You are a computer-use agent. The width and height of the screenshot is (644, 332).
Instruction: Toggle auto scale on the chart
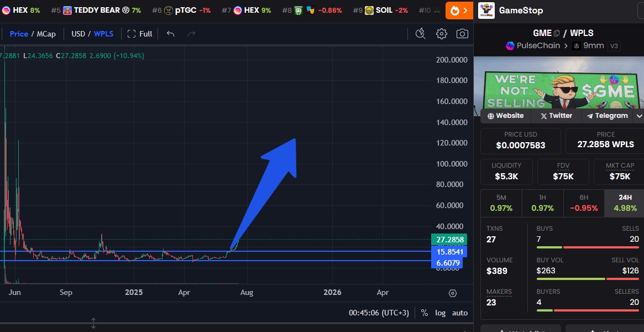coord(459,313)
